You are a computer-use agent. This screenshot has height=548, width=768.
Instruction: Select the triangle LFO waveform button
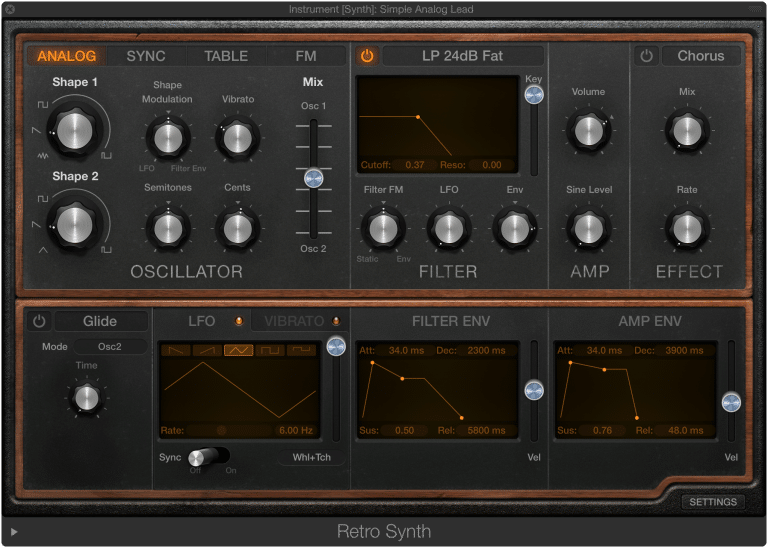pos(239,350)
